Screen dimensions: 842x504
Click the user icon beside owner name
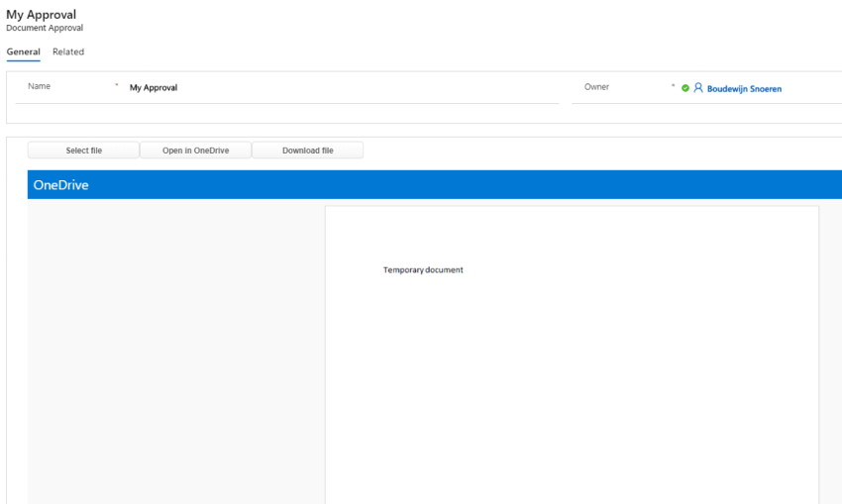tap(698, 87)
